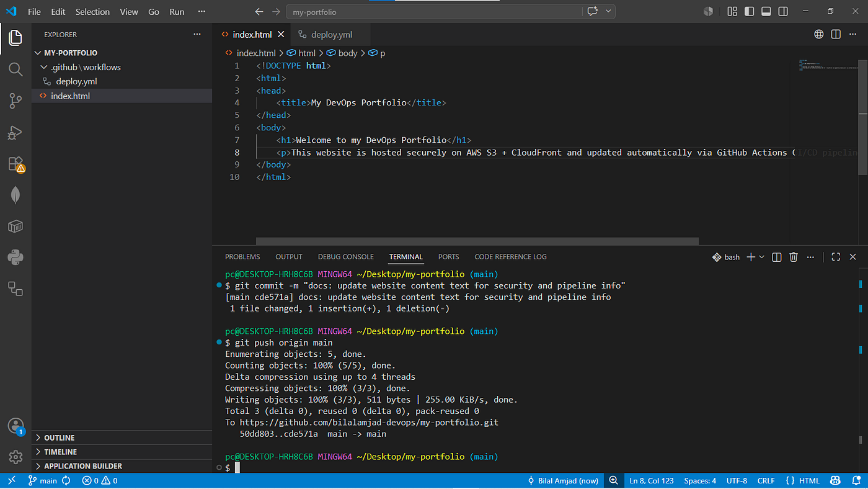Close the index.html editor tab
The width and height of the screenshot is (868, 489).
click(281, 35)
